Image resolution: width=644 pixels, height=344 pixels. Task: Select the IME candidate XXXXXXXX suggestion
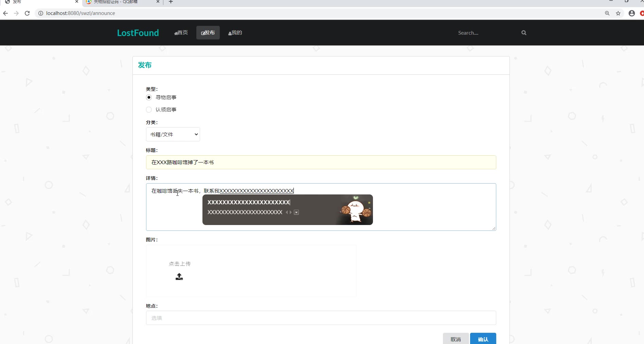245,212
